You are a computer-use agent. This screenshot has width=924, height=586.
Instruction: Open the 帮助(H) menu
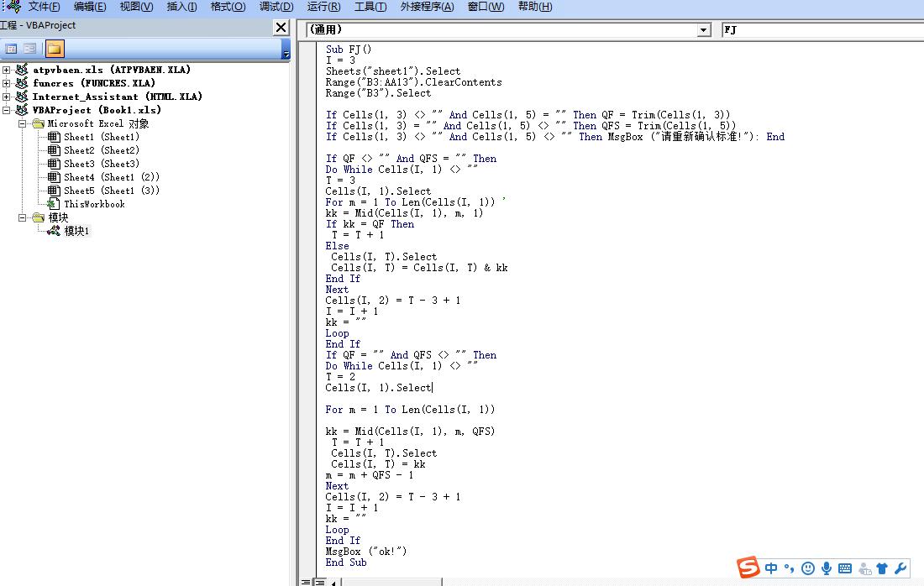[x=535, y=7]
